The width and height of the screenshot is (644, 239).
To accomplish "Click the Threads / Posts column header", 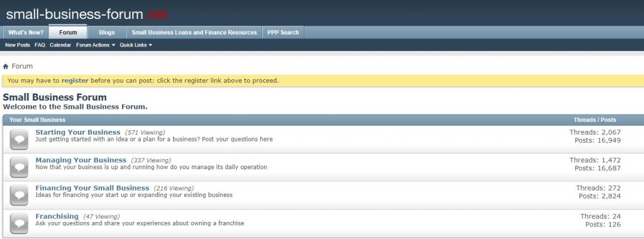I will pyautogui.click(x=595, y=120).
